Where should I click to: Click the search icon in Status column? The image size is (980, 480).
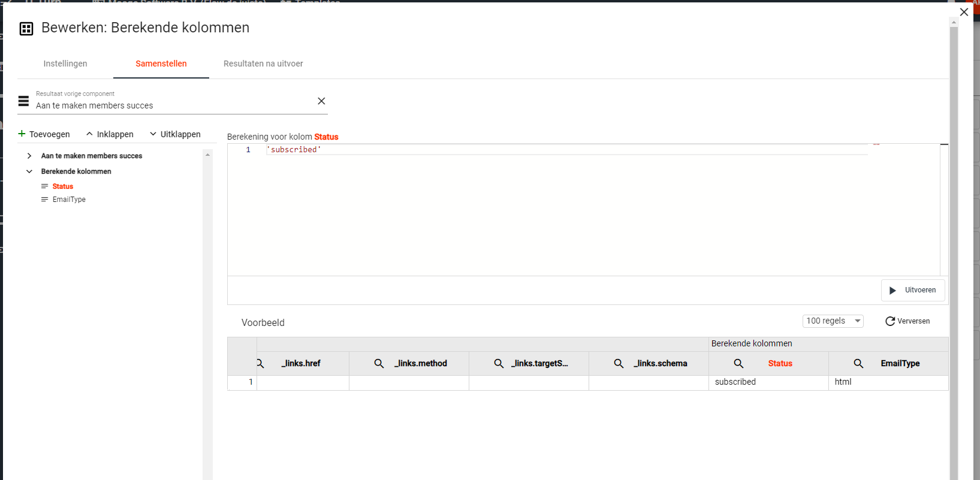[x=738, y=364]
